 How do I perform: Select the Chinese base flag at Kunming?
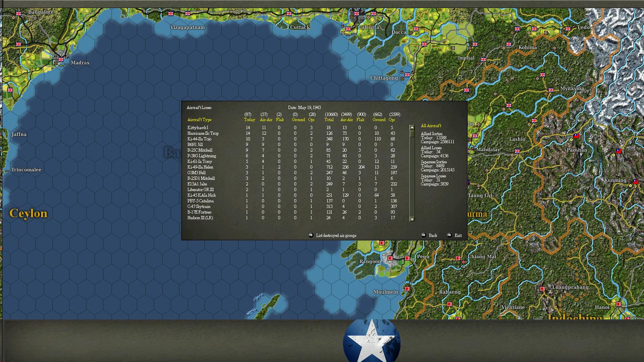pyautogui.click(x=636, y=182)
